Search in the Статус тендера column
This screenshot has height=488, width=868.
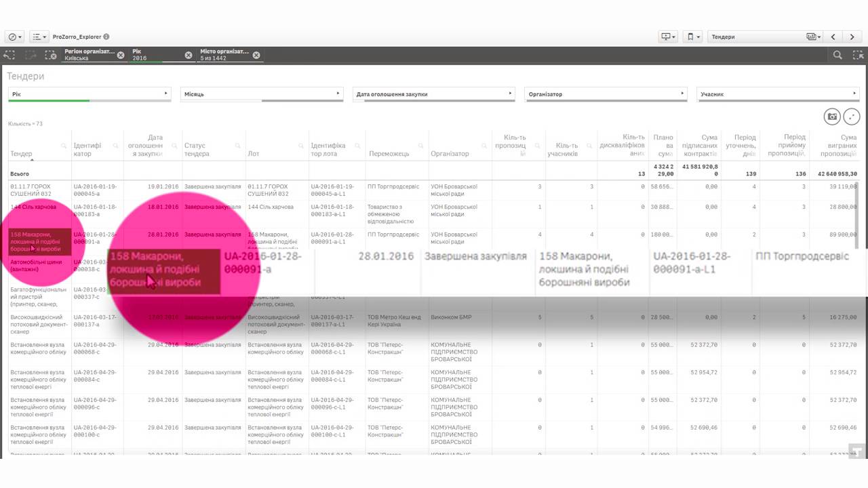click(238, 146)
